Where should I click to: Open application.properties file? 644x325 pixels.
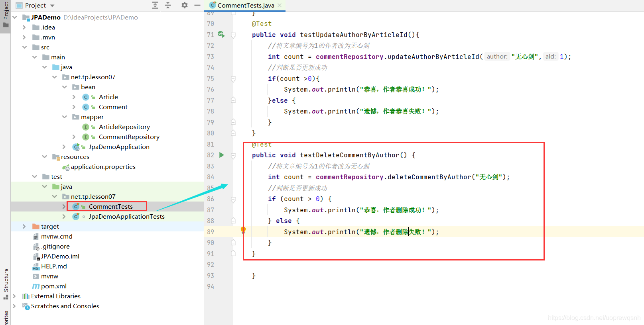pos(103,166)
